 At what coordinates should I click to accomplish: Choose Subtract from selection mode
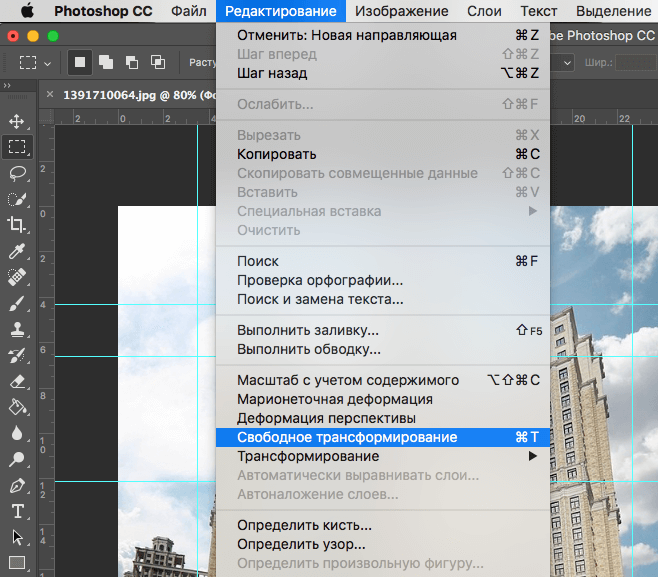(x=132, y=62)
